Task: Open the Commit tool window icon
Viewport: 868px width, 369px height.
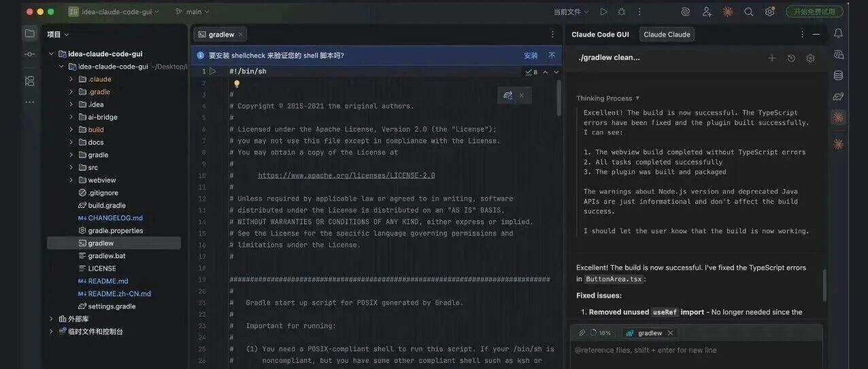Action: pyautogui.click(x=29, y=54)
